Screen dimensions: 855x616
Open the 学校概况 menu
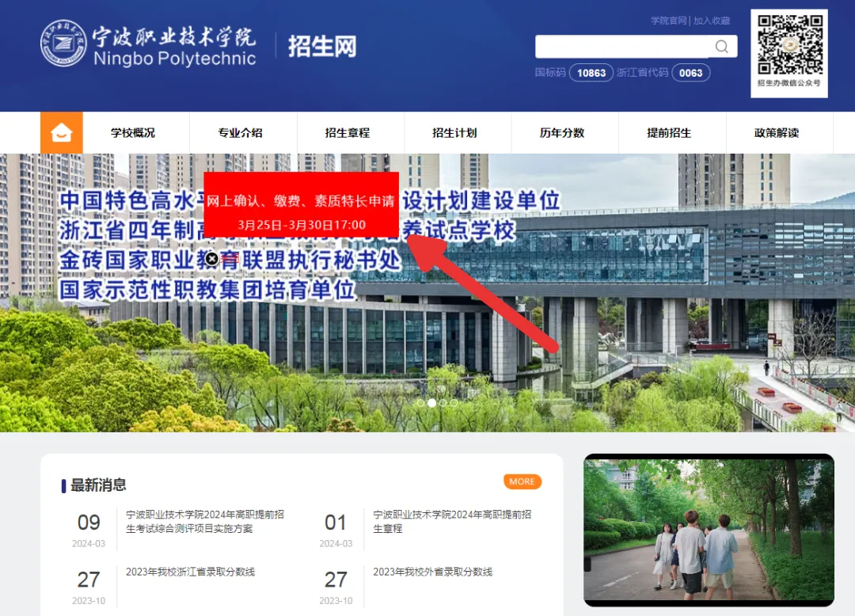pos(133,133)
